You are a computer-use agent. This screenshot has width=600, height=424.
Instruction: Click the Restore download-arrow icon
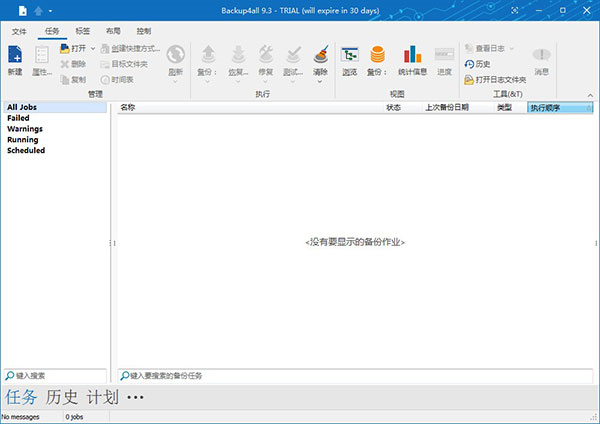coord(238,54)
